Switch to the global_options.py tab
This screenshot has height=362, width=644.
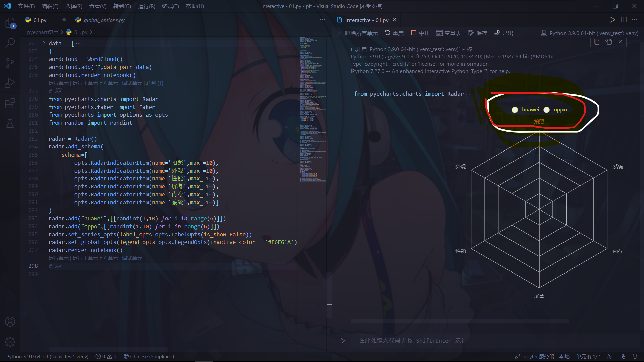tap(104, 20)
